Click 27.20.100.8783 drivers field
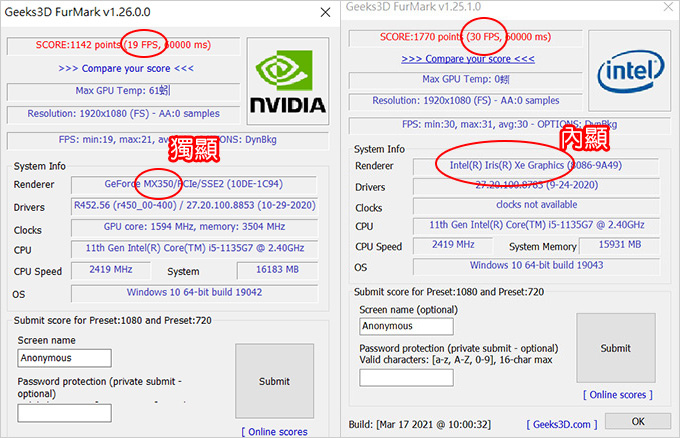 click(x=536, y=186)
